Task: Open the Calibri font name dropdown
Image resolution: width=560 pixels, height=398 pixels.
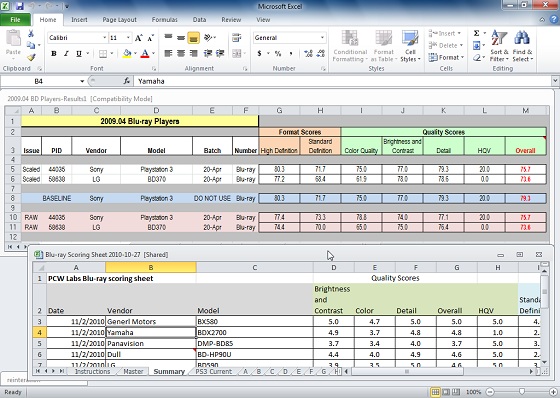Action: (104, 38)
